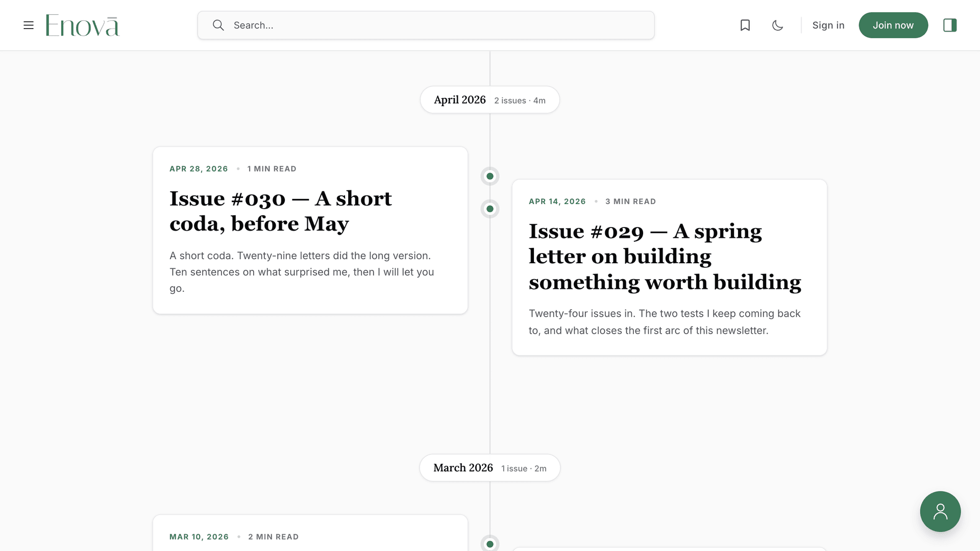Screen dimensions: 980x551
Task: Click the '1 issue · 2m' summary text
Action: click(524, 468)
